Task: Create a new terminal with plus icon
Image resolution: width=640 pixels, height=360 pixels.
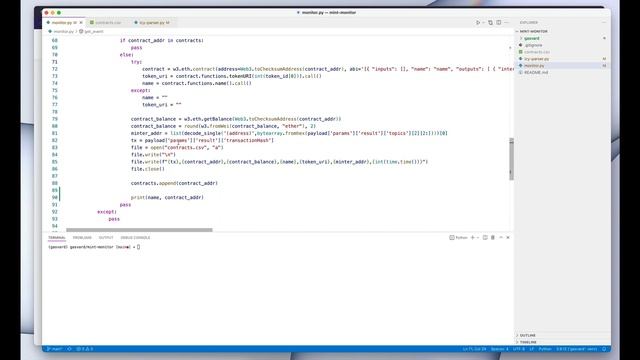Action: (473, 238)
